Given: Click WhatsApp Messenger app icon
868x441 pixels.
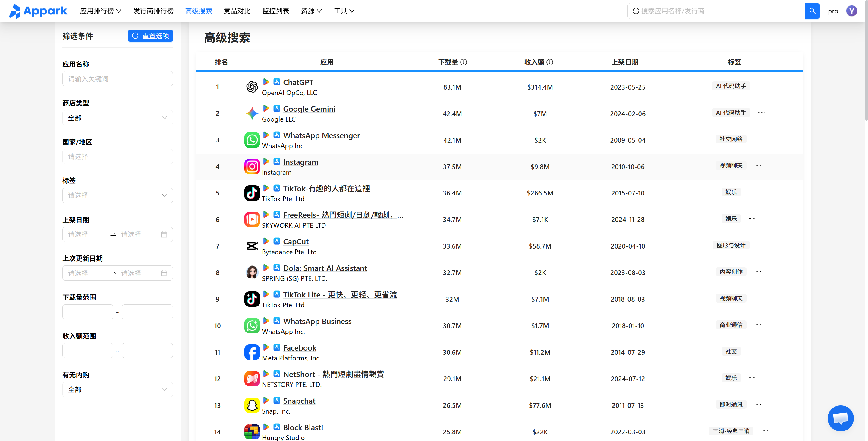Looking at the screenshot, I should [252, 140].
